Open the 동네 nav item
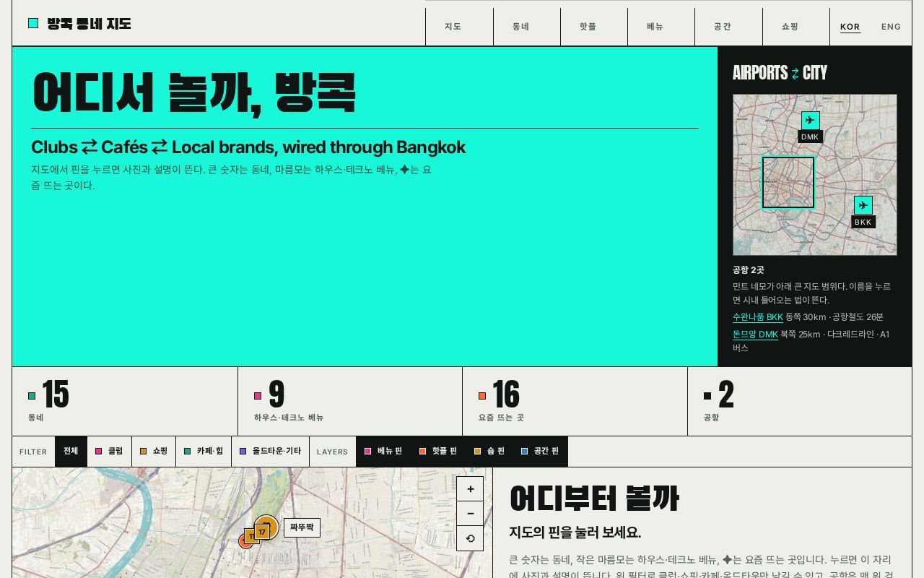The image size is (924, 578). pos(527,27)
